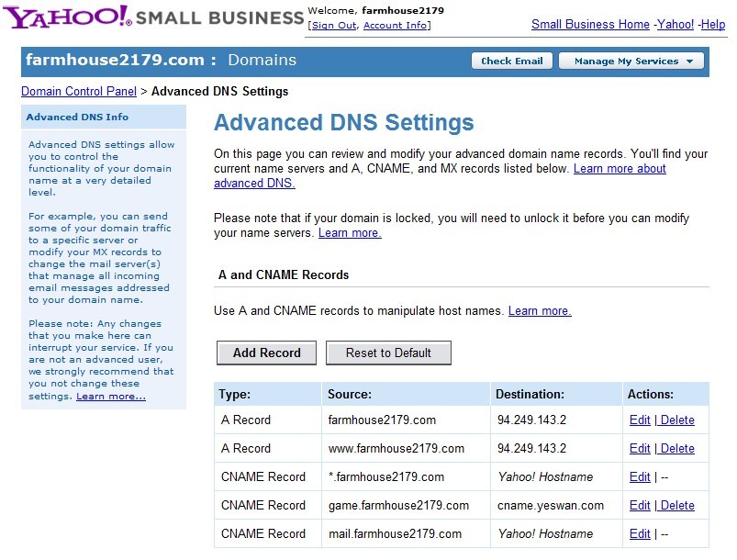This screenshot has width=737, height=560.
Task: Edit the www.farmhouse2179.com A Record
Action: pos(640,449)
